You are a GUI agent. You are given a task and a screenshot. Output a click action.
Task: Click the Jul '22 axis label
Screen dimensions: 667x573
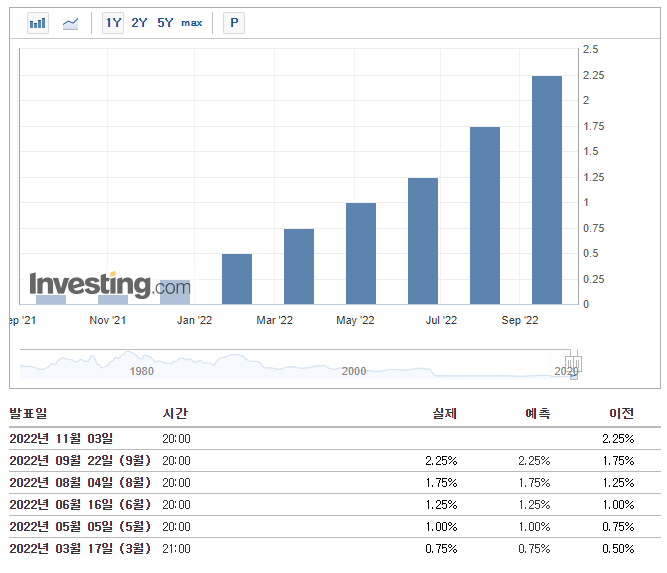tap(441, 320)
